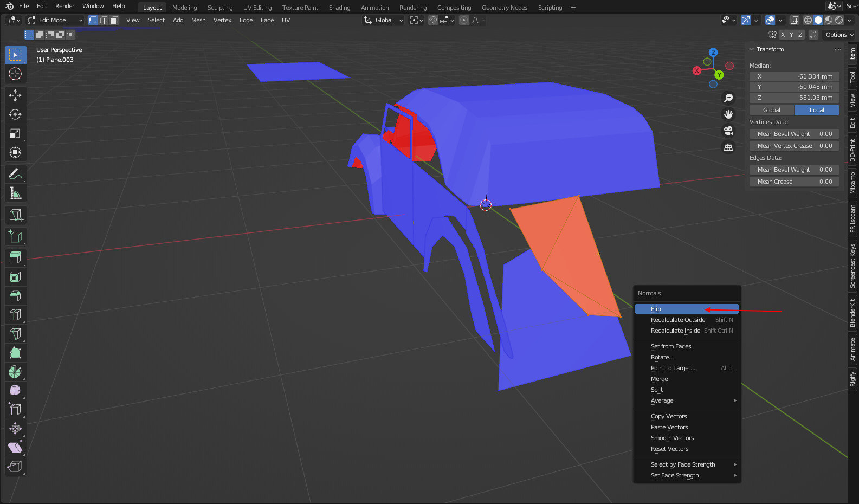The height and width of the screenshot is (504, 859).
Task: Toggle mesh symmetry on X axis
Action: point(783,35)
